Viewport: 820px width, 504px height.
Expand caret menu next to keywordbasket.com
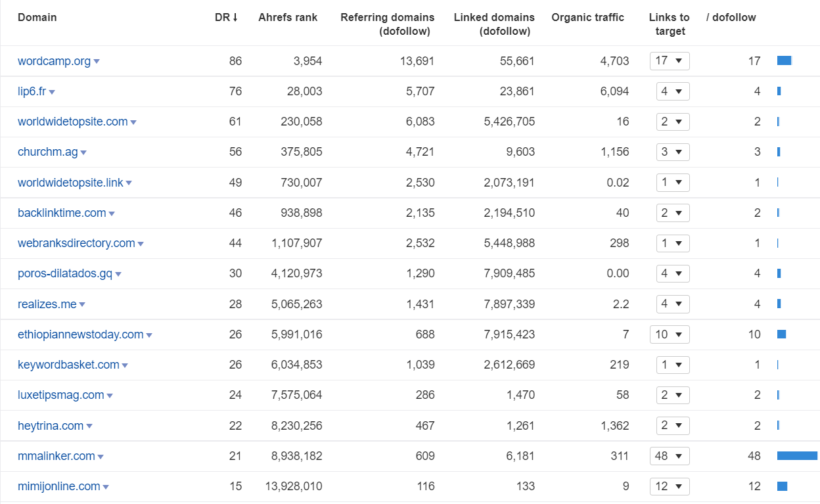tap(125, 365)
